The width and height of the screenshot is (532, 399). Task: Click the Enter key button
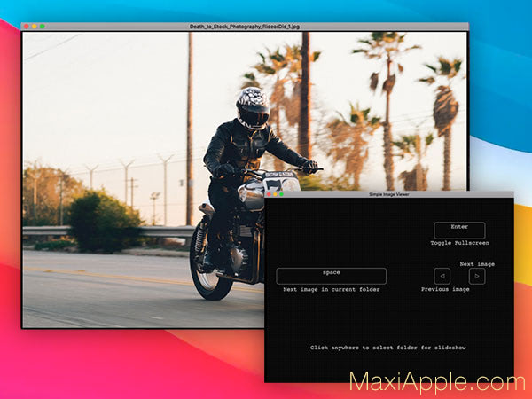pos(459,231)
